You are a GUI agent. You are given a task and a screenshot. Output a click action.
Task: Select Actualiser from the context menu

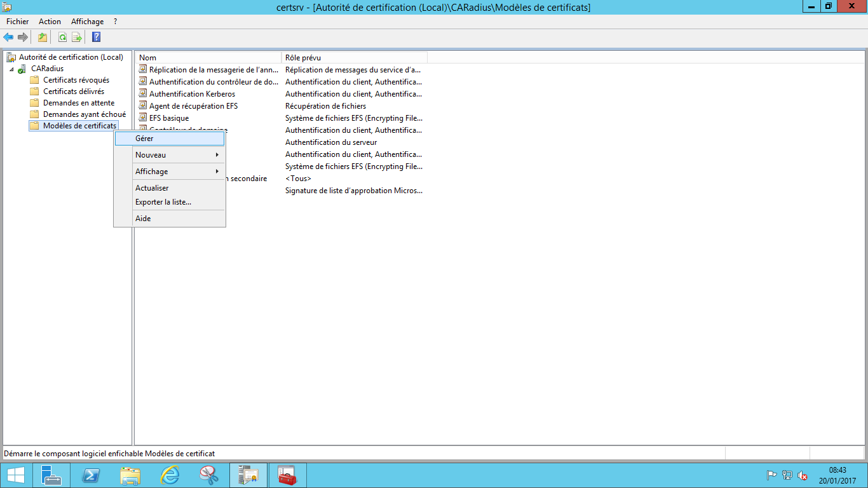(153, 188)
